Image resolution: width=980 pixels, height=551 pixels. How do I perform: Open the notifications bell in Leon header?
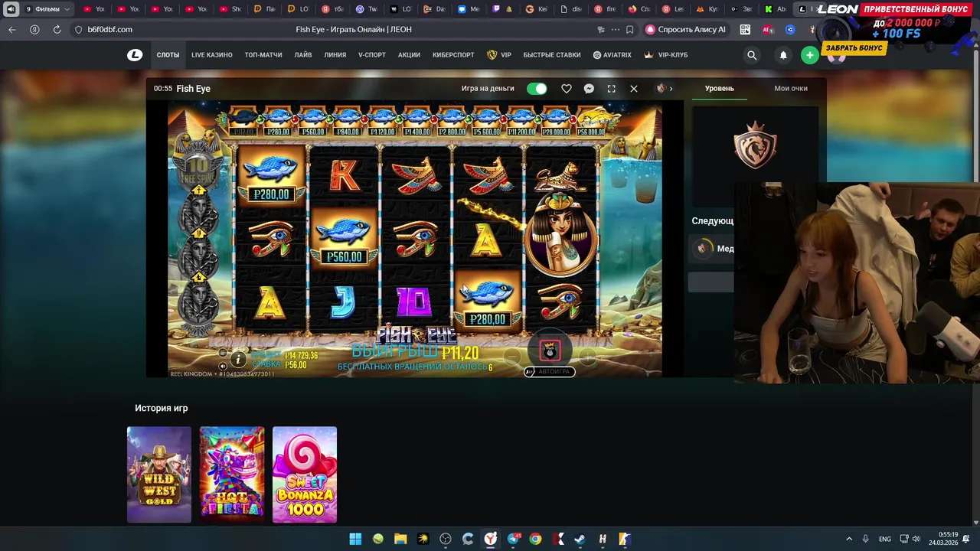click(783, 55)
